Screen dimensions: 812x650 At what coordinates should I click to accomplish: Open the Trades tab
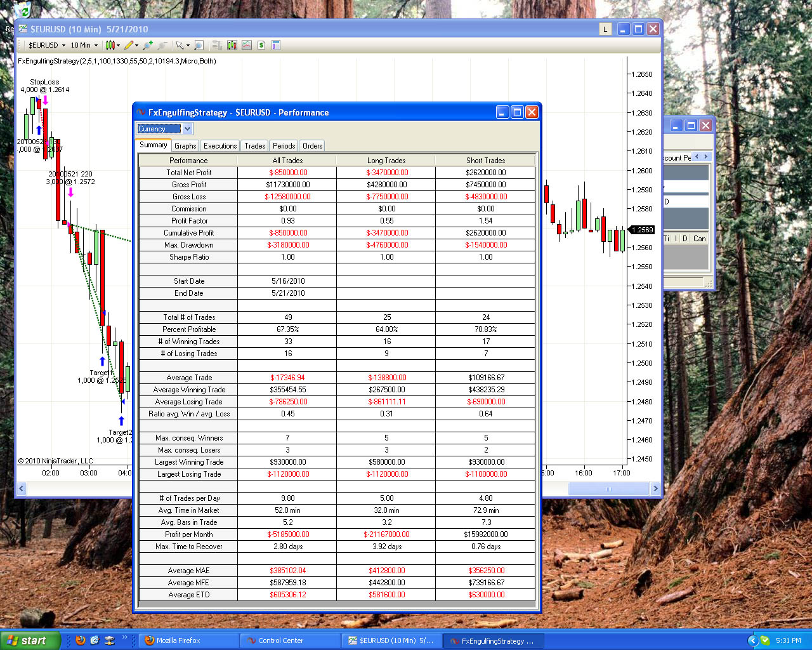[255, 146]
